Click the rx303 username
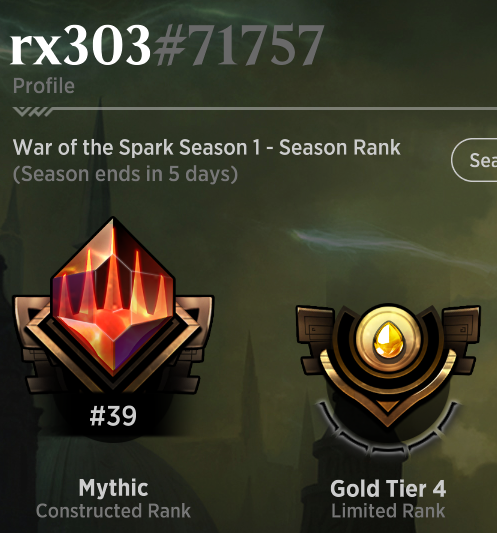The width and height of the screenshot is (497, 533). click(81, 45)
